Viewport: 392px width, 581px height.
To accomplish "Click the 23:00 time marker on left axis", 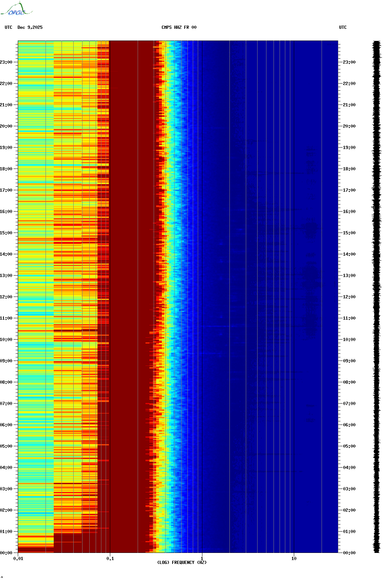I will (x=6, y=62).
